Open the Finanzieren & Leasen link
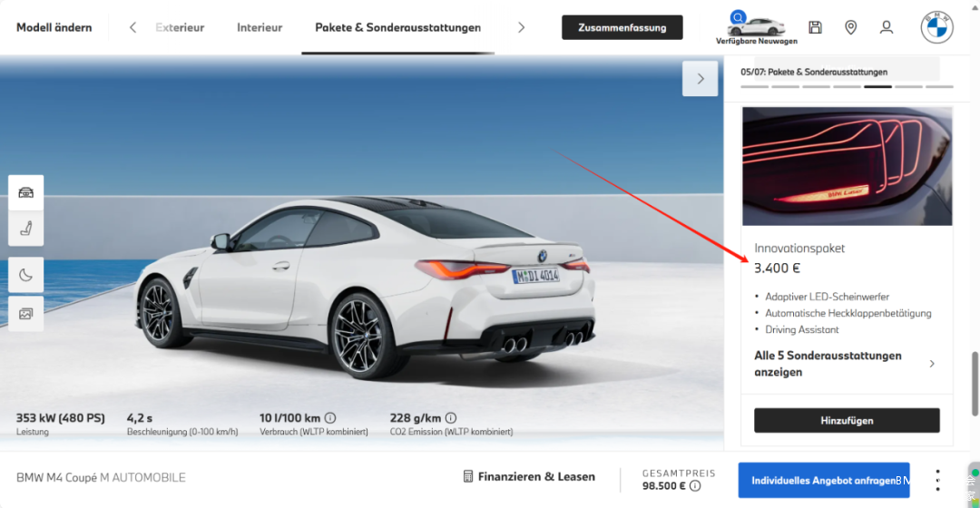 (529, 476)
